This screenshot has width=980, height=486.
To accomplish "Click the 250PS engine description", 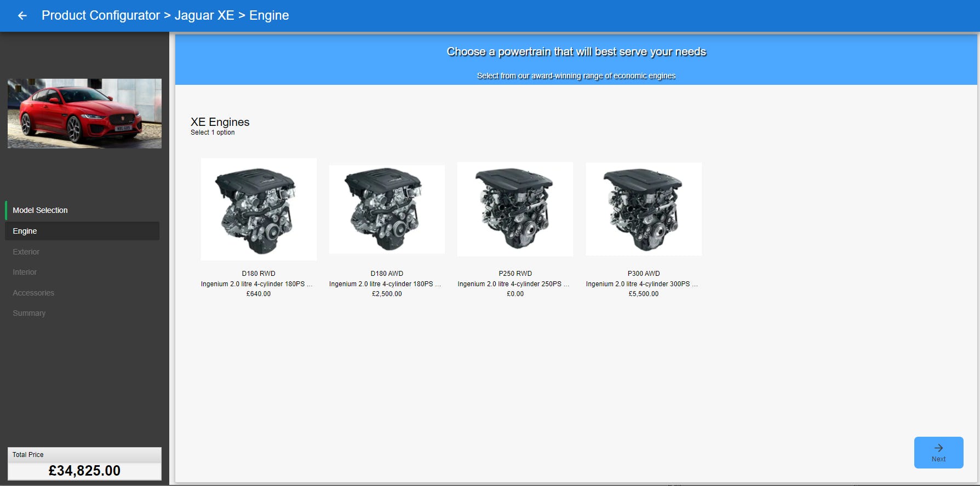I will [514, 284].
